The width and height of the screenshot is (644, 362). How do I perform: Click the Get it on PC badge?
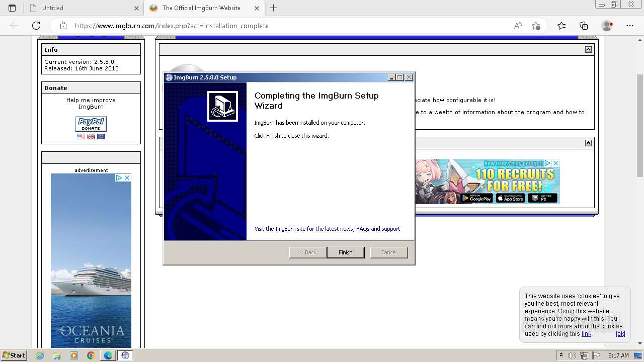pyautogui.click(x=542, y=198)
